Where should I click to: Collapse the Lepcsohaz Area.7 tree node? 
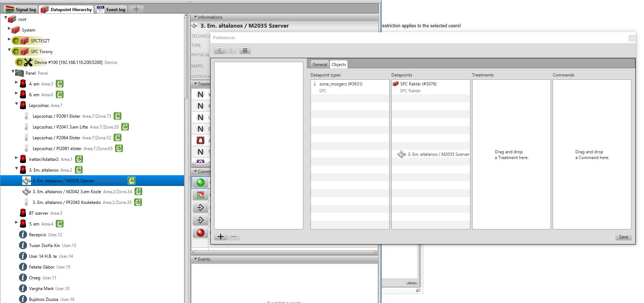(x=17, y=104)
